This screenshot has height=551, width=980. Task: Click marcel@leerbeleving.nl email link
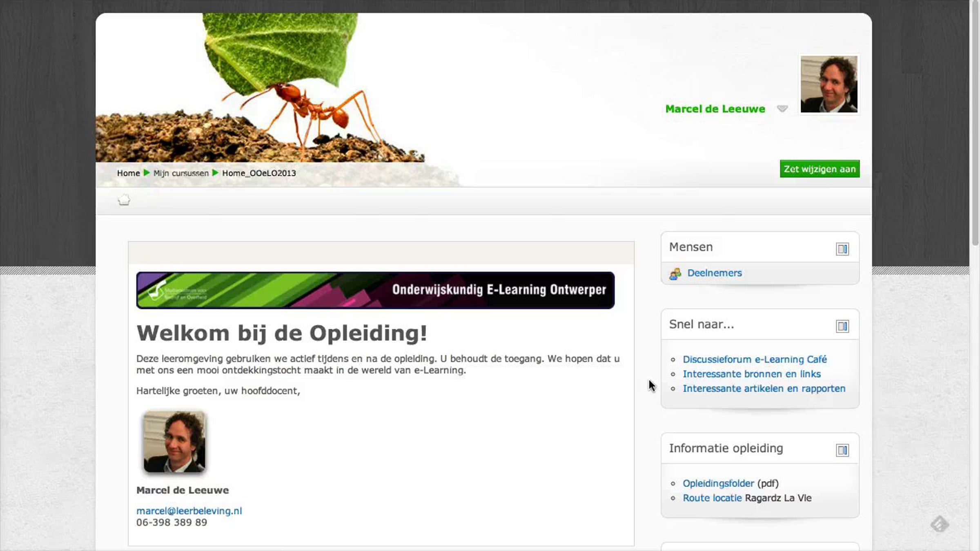pyautogui.click(x=189, y=511)
